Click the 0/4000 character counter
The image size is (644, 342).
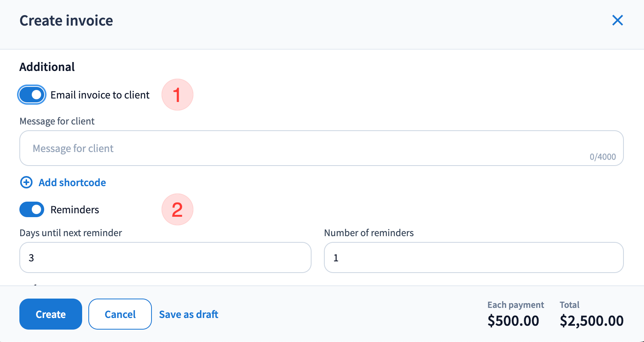(603, 157)
